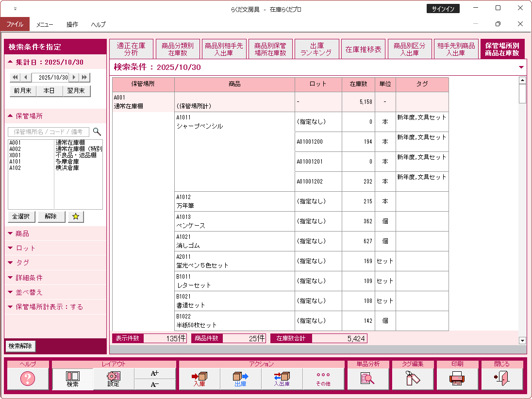Click the magnifier icon beside storage search
The height and width of the screenshot is (399, 532).
coord(97,132)
